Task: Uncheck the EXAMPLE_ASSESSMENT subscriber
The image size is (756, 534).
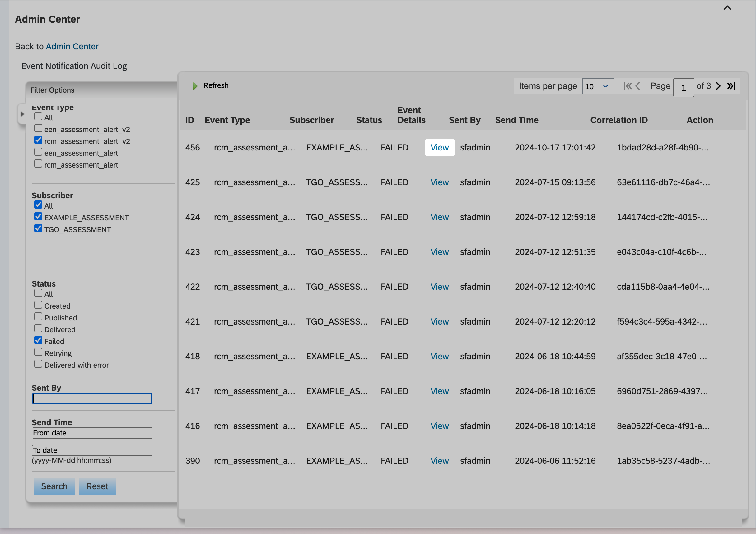Action: 38,217
